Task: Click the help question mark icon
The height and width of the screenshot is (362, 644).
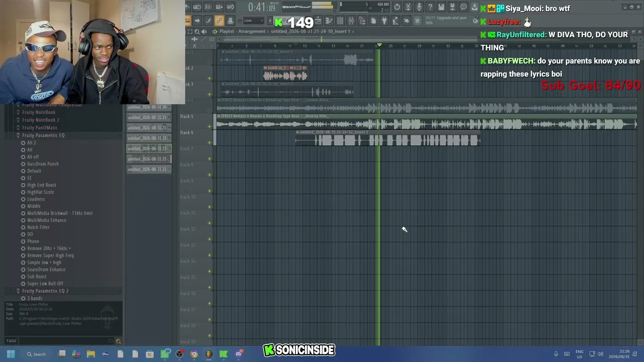Action: 430,7
